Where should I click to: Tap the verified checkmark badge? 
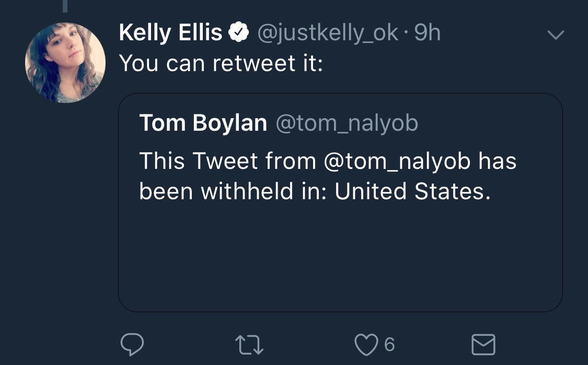pyautogui.click(x=239, y=32)
